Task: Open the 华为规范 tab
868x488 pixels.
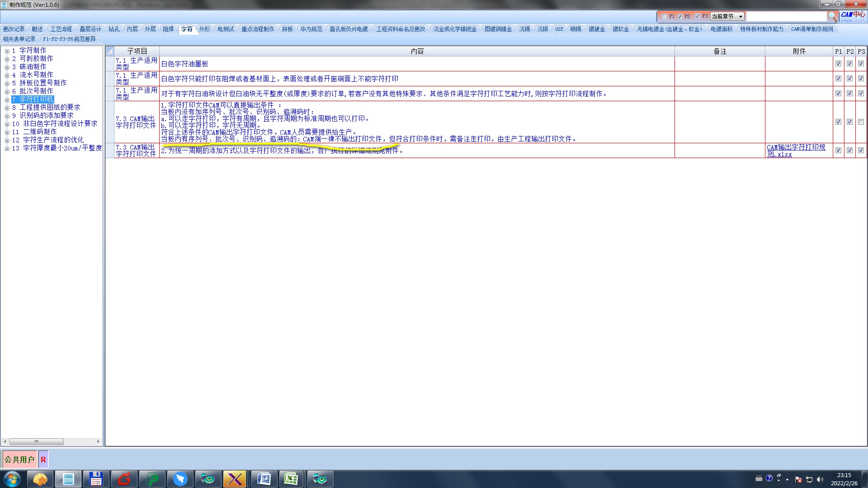Action: (311, 29)
